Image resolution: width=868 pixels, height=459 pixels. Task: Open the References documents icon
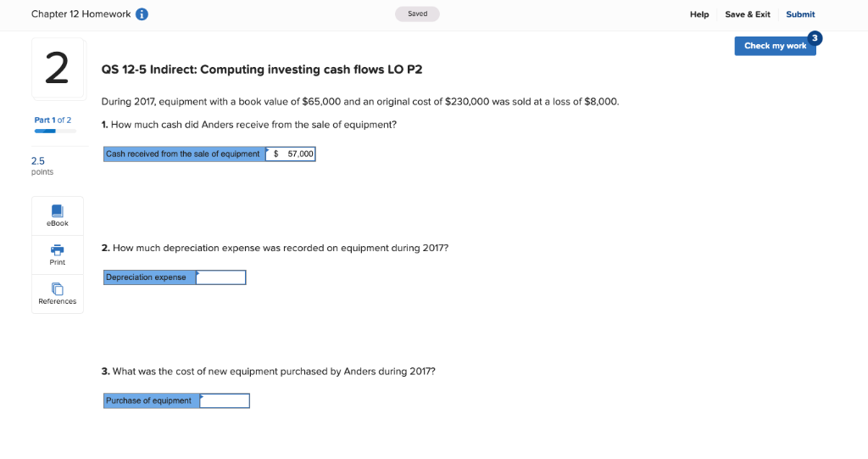click(x=58, y=288)
